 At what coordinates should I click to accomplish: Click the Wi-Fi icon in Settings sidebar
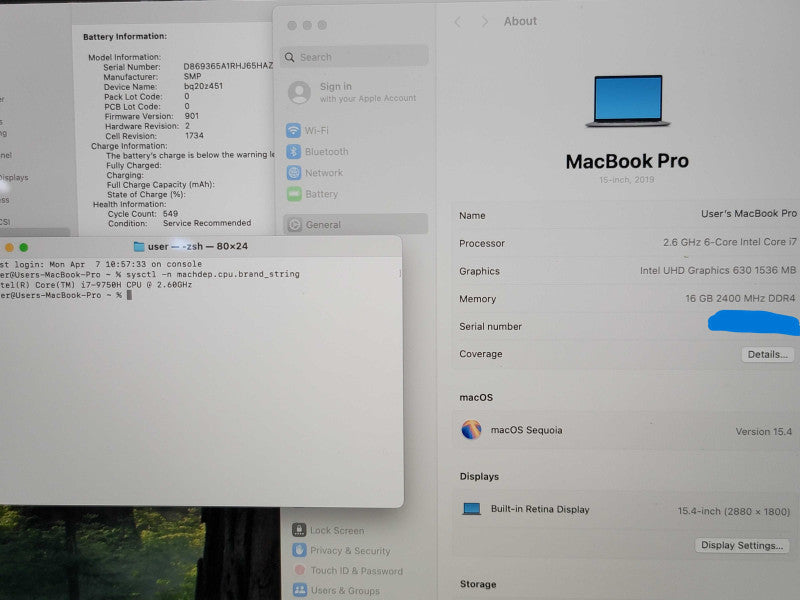point(293,131)
